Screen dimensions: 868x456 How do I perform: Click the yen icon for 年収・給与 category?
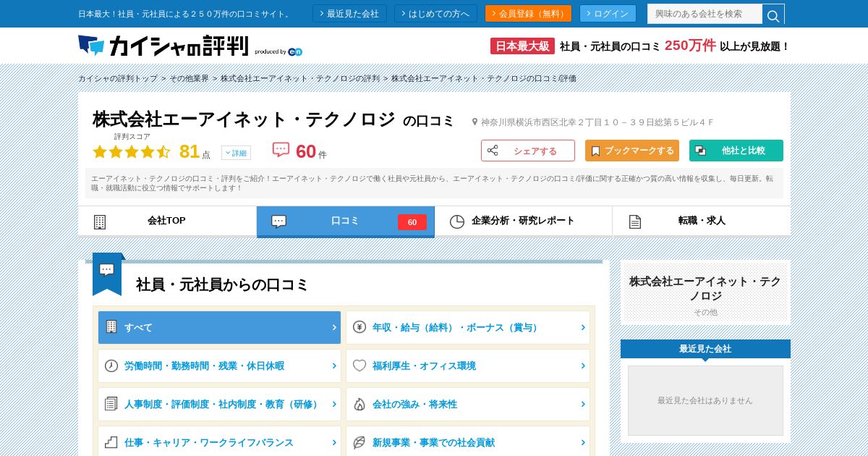[x=359, y=327]
